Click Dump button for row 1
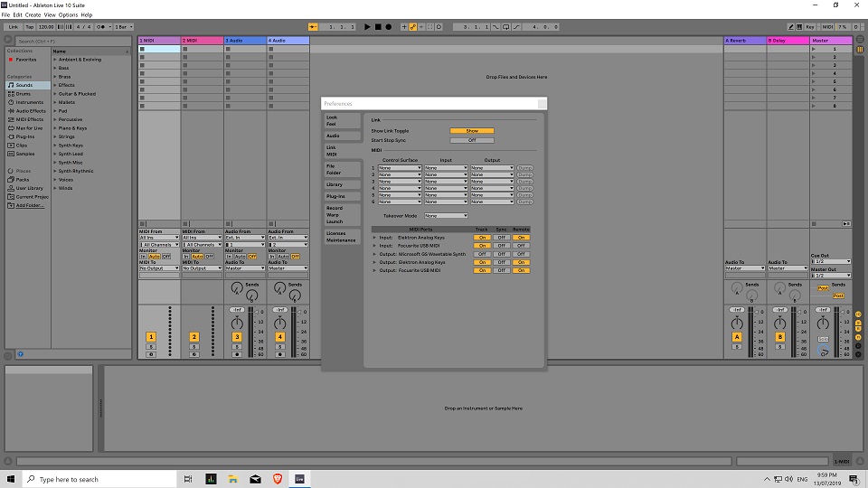Viewport: 868px width, 488px height. click(x=524, y=168)
